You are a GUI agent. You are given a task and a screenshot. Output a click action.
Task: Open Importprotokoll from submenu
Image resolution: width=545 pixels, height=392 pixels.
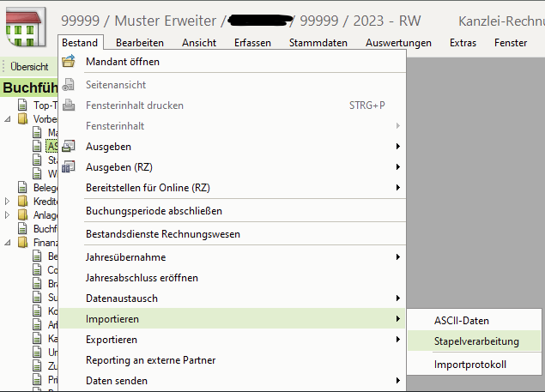(x=474, y=365)
